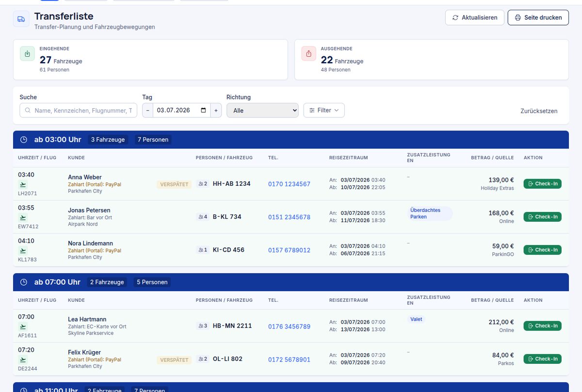This screenshot has height=392, width=582.
Task: Click the Valet tag for Lea Hartmann
Action: 416,319
